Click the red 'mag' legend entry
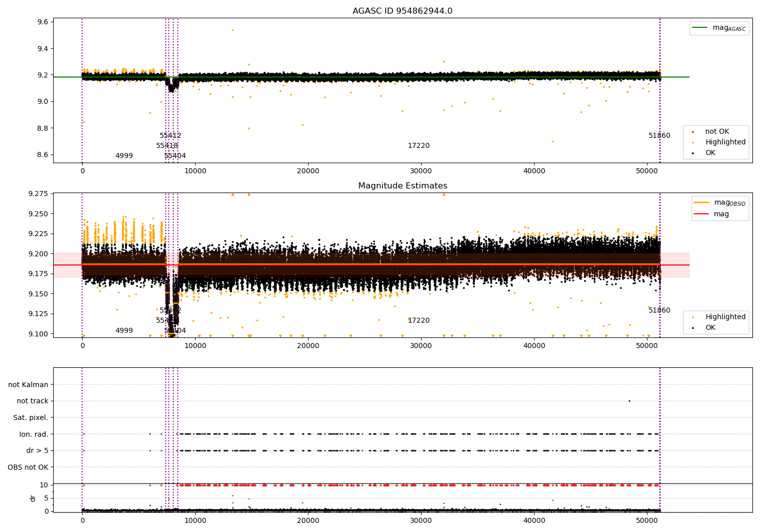 click(x=711, y=214)
